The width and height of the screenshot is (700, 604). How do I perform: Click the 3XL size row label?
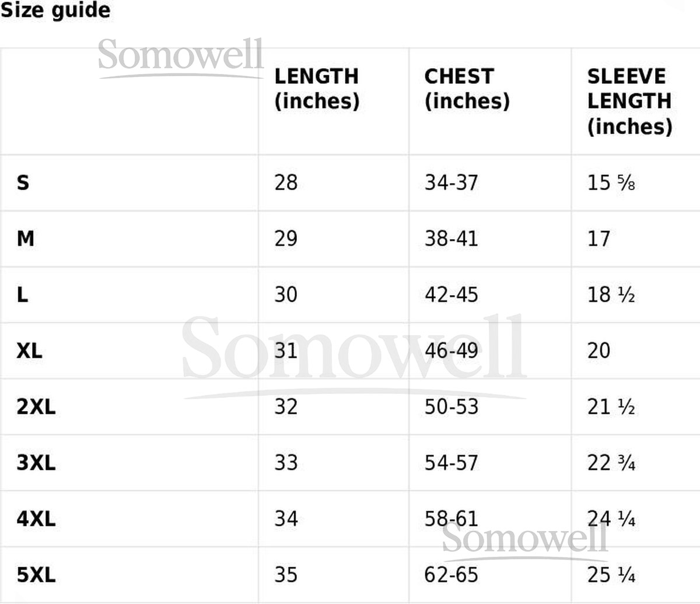36,463
